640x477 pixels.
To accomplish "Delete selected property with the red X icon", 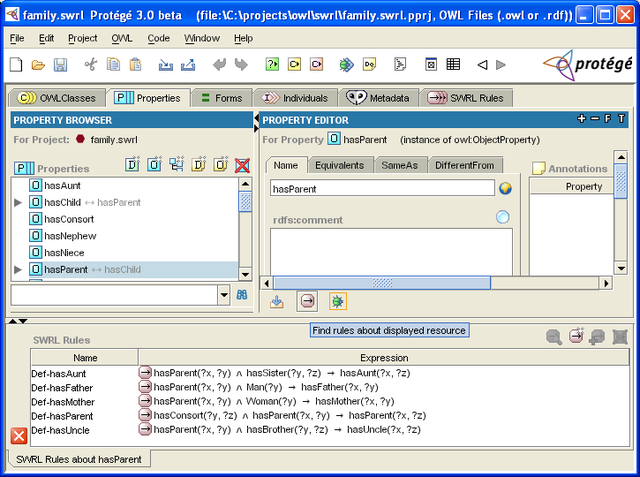I will (242, 165).
